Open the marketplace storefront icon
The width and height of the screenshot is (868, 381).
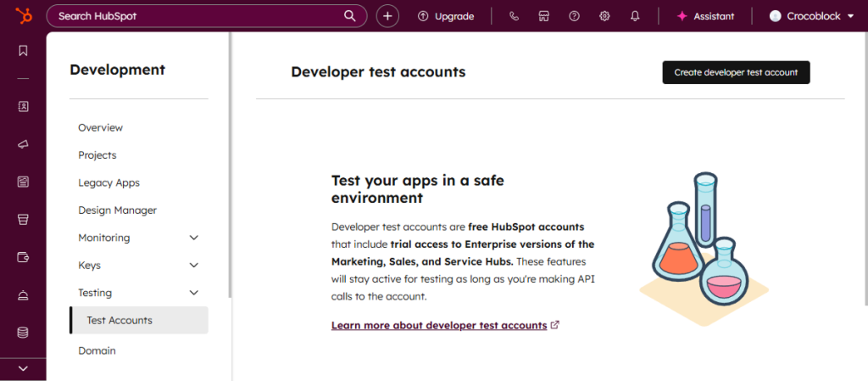coord(543,16)
